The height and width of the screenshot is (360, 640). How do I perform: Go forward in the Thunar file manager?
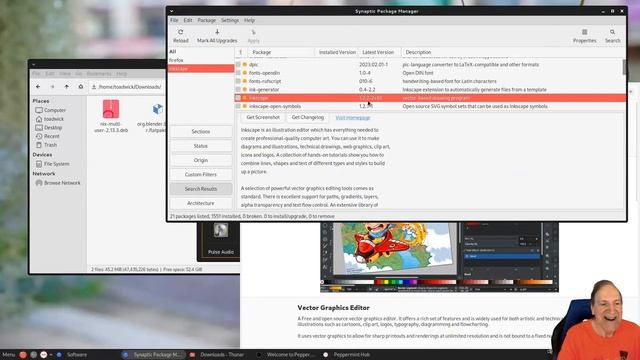52,87
